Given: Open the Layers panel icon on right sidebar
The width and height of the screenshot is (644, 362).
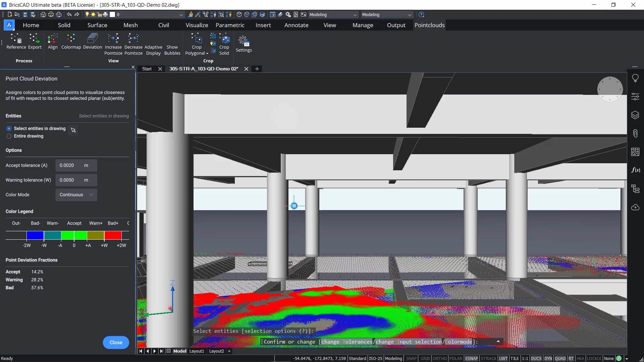Looking at the screenshot, I should (635, 115).
